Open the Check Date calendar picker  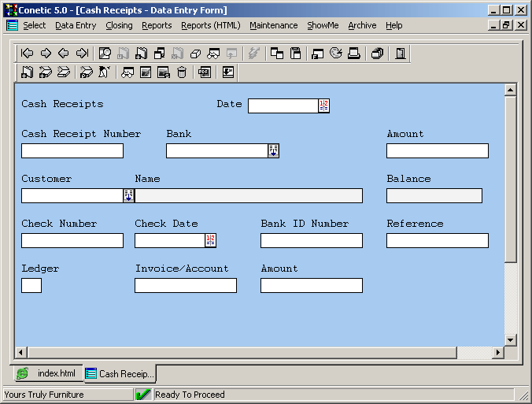click(x=210, y=240)
